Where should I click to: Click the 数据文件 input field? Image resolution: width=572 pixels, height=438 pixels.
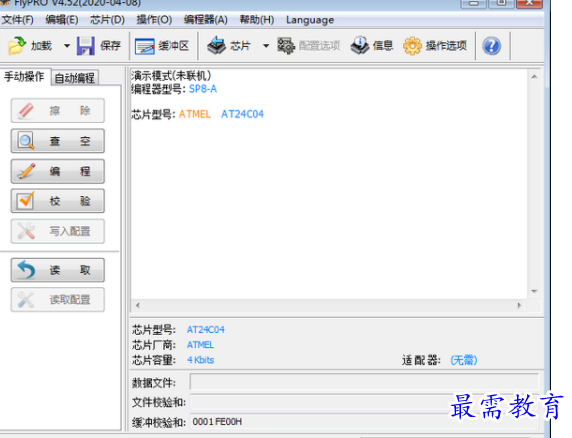pos(364,382)
